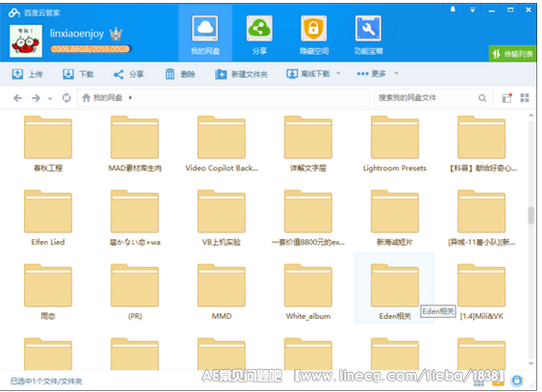Open the 功能宝箱 tab
542x392 pixels.
point(368,35)
